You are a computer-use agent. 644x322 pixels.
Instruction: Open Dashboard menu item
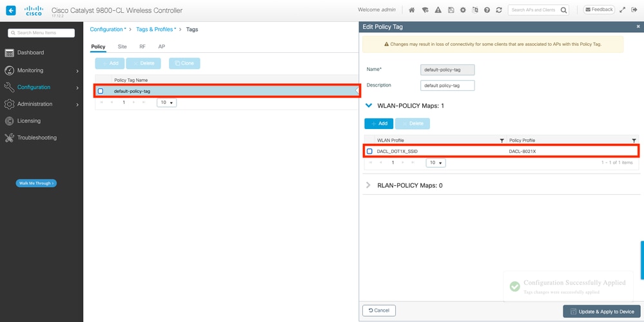pos(30,53)
